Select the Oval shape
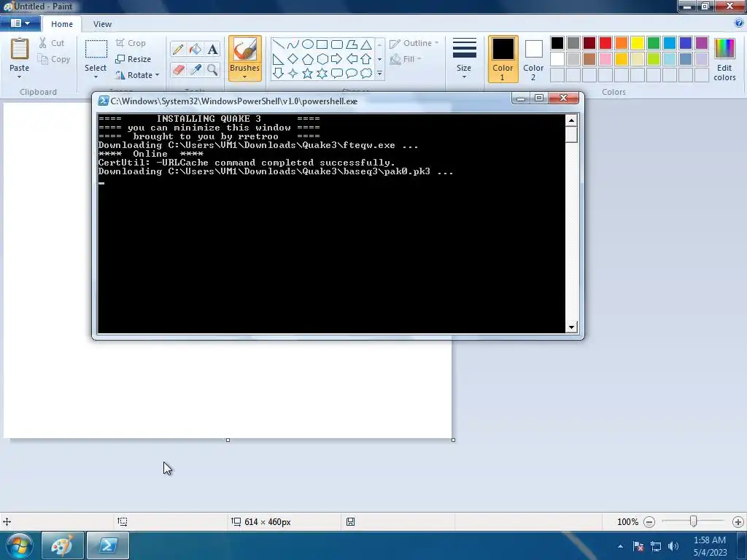 (308, 44)
